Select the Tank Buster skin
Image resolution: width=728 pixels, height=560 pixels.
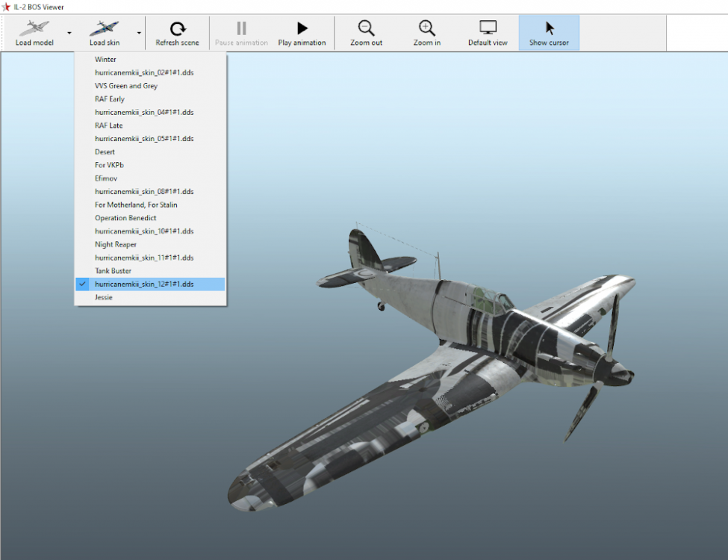click(113, 271)
